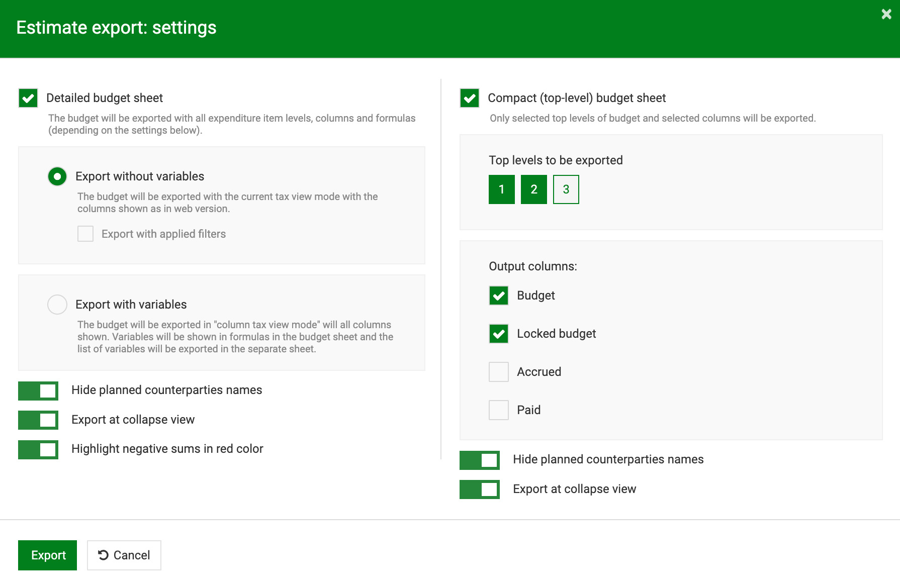Uncheck the Locked budget output column
Screen dimensions: 900x588
[x=499, y=334]
